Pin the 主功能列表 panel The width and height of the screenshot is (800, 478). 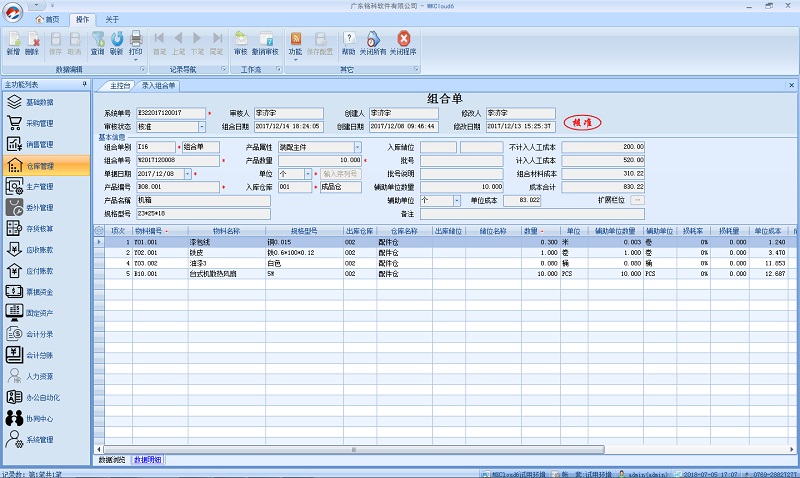click(x=84, y=84)
